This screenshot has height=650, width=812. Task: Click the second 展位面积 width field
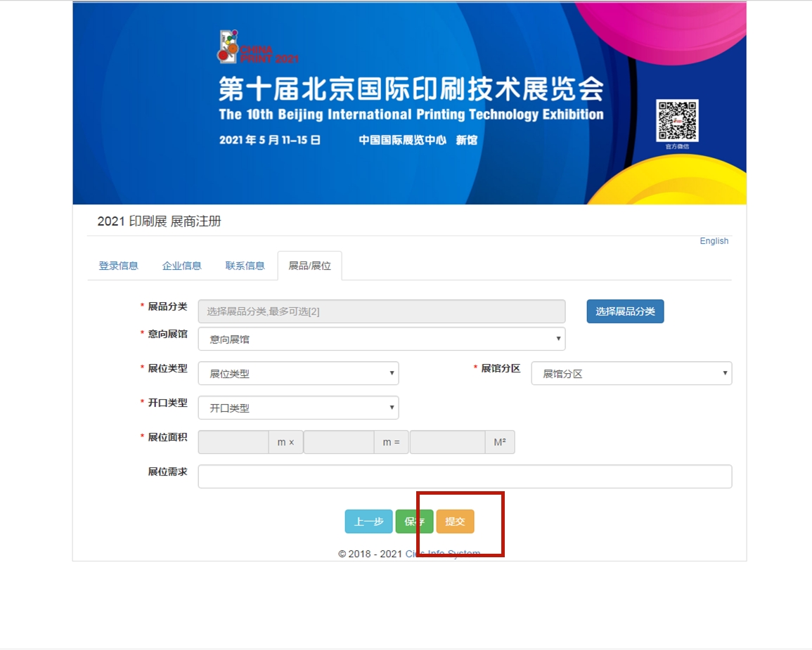pyautogui.click(x=339, y=442)
